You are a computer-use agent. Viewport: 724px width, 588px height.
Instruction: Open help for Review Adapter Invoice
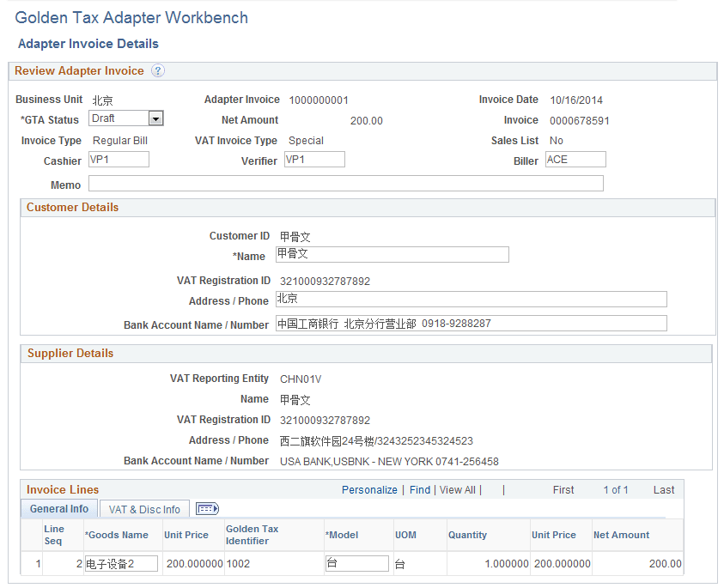158,70
